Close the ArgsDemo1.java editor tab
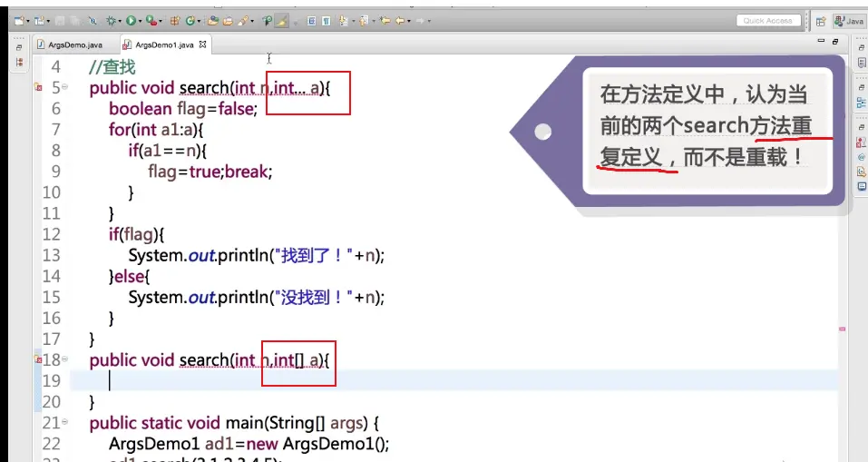Viewport: 868px width, 462px height. 202,44
